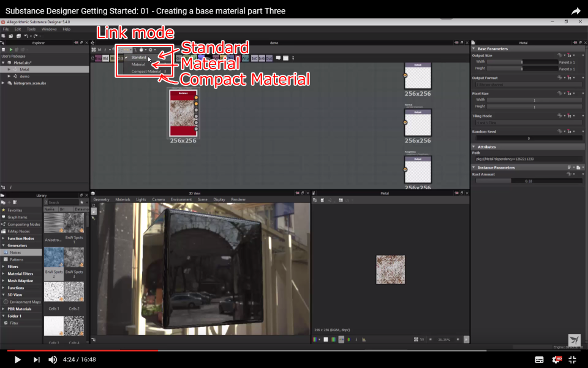588x368 pixels.
Task: Click the info icon in 2D view toolbar
Action: coord(356,339)
